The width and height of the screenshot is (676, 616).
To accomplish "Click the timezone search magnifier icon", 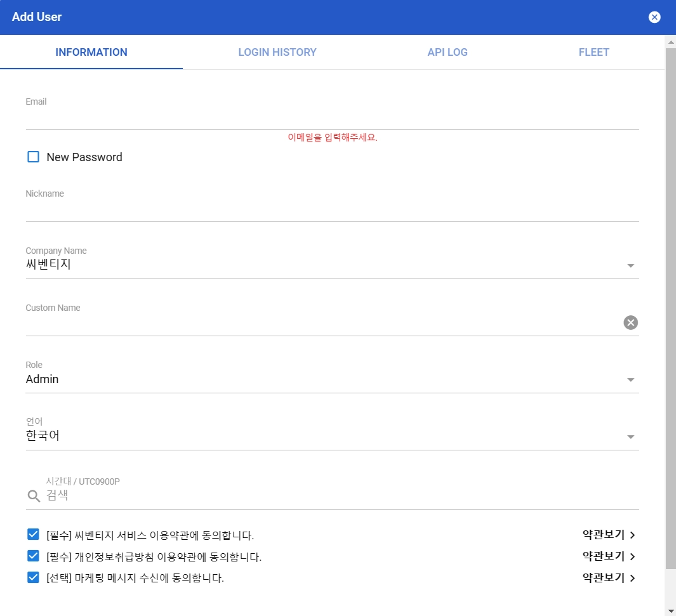I will point(34,496).
